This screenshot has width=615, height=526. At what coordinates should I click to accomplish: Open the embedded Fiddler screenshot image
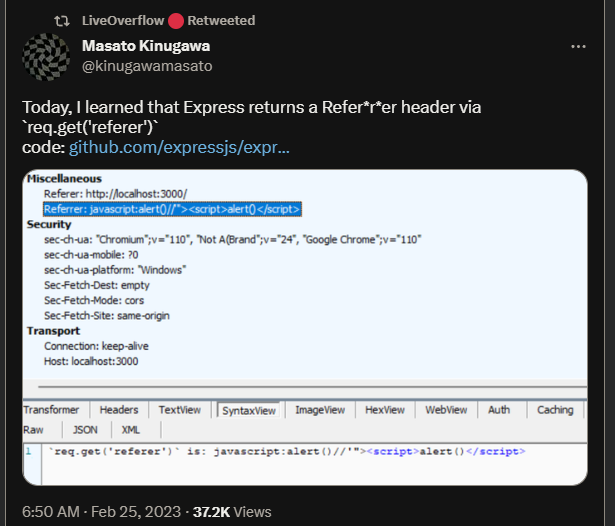click(305, 328)
